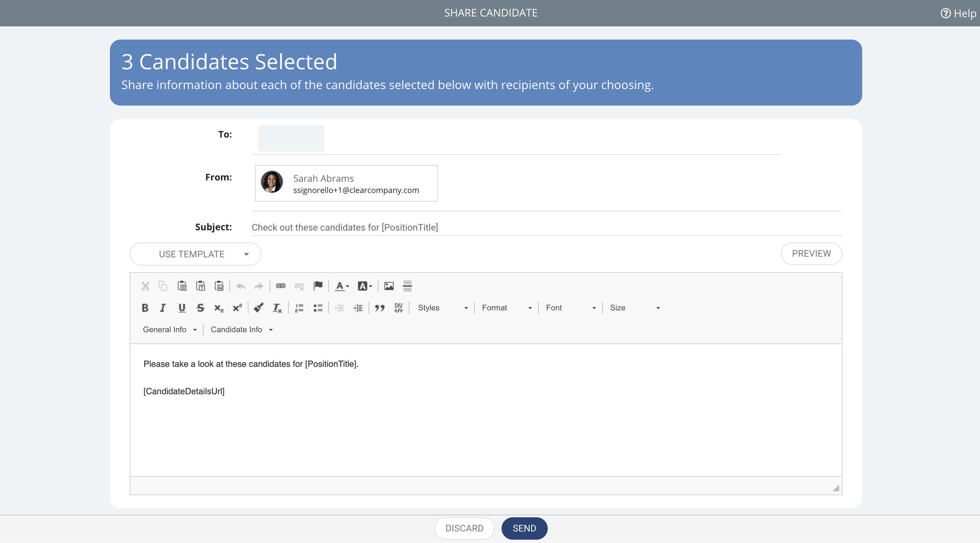Open the Styles dropdown
Image resolution: width=980 pixels, height=543 pixels.
tap(442, 308)
